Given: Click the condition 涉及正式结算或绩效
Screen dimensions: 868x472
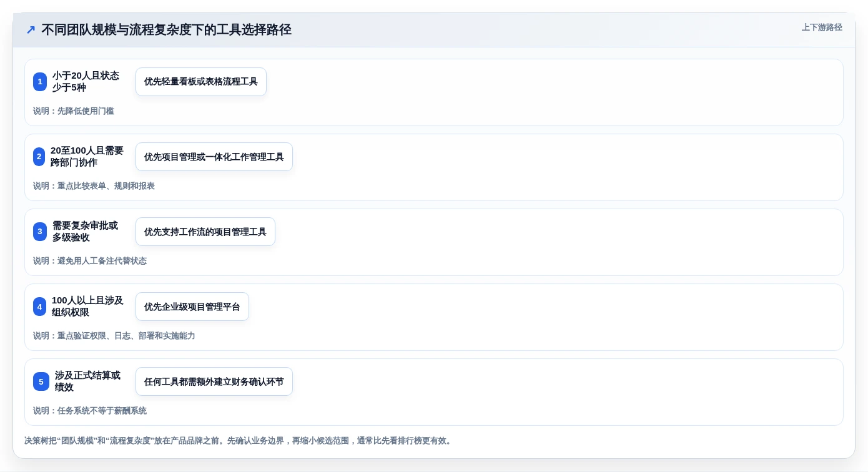Looking at the screenshot, I should click(x=87, y=381).
